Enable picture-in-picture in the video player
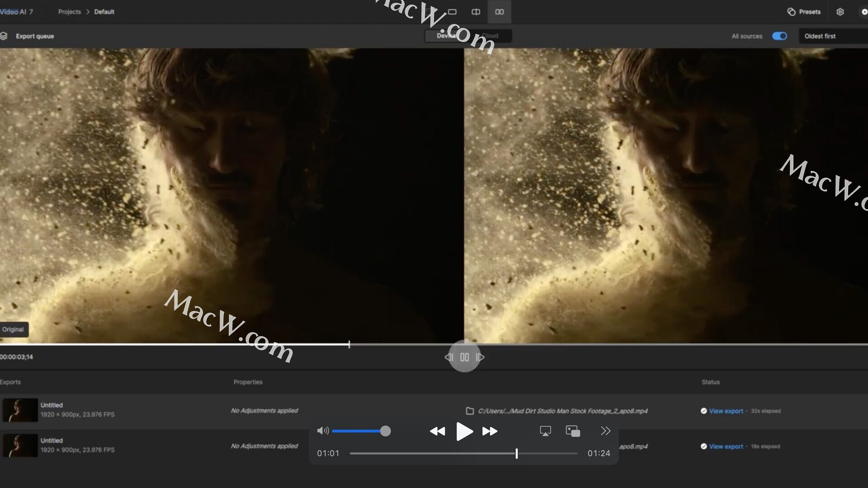The width and height of the screenshot is (868, 488). pyautogui.click(x=573, y=431)
